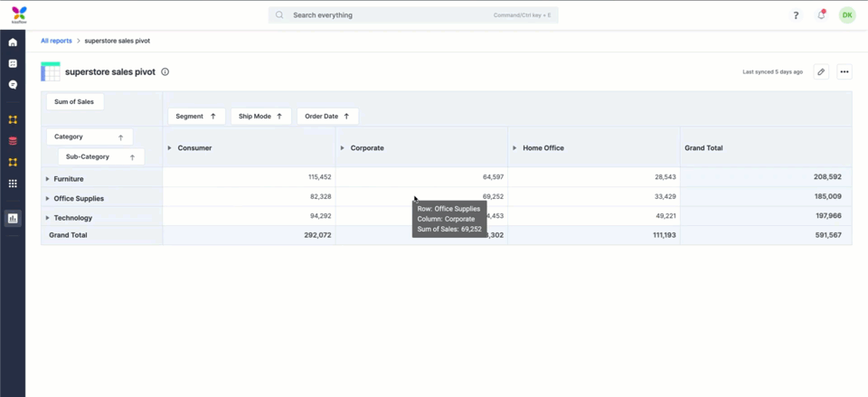The height and width of the screenshot is (397, 868).
Task: Open the three-dot more options menu
Action: [844, 71]
